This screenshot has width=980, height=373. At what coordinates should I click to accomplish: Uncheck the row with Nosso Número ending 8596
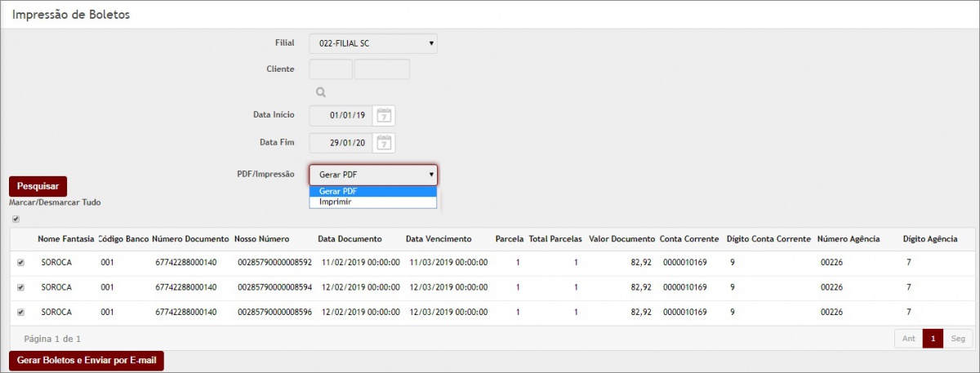pos(20,312)
